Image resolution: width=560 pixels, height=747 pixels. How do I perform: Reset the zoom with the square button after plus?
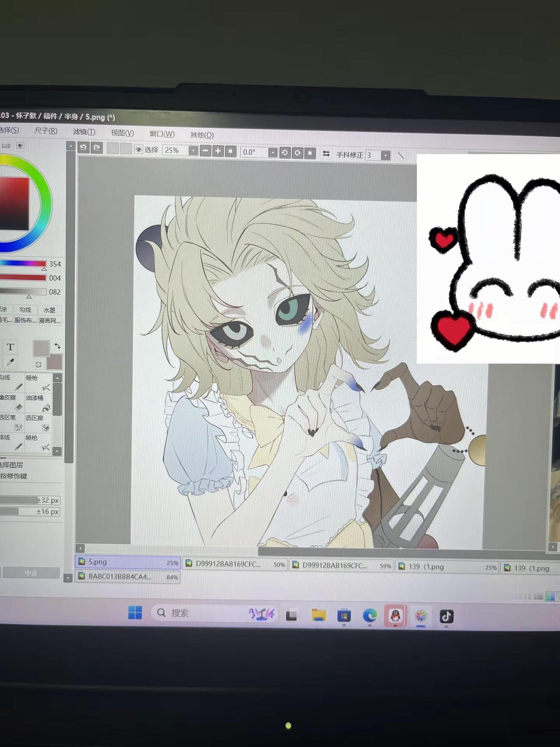[x=231, y=152]
